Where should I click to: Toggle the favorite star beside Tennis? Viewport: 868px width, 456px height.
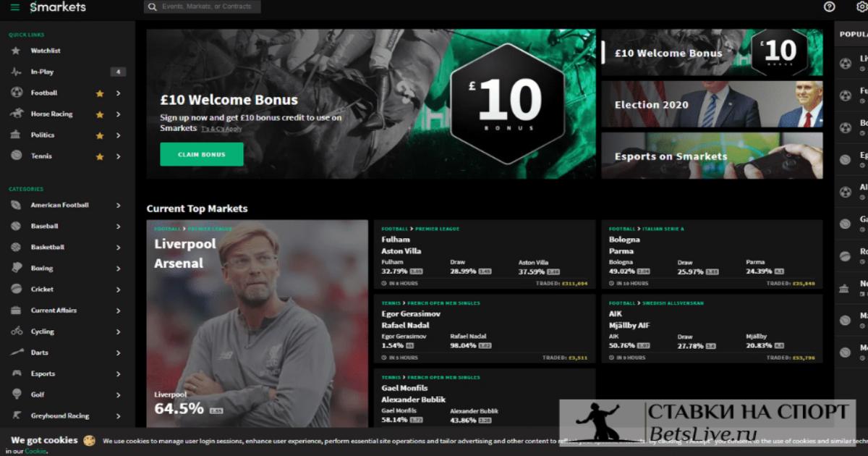pyautogui.click(x=100, y=156)
